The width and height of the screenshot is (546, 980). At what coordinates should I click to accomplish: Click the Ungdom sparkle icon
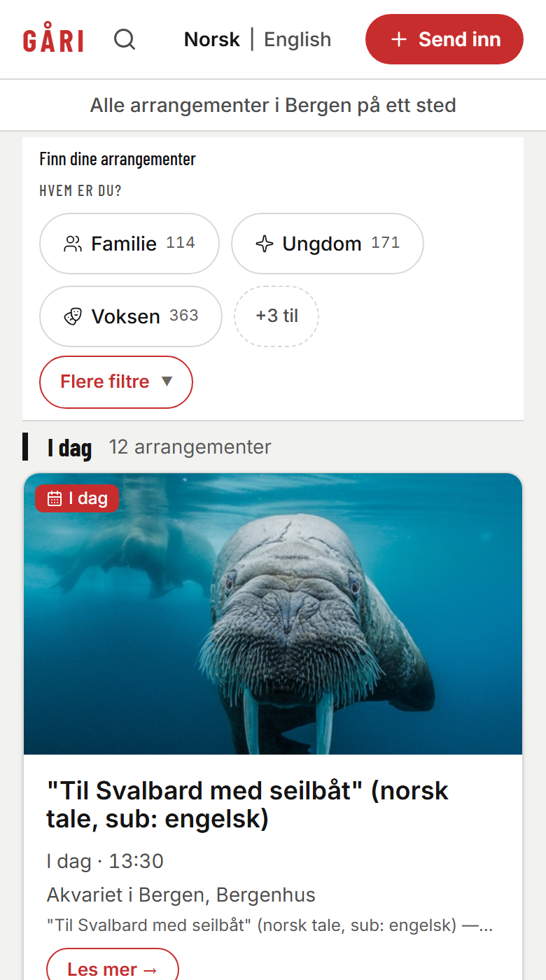click(x=264, y=244)
